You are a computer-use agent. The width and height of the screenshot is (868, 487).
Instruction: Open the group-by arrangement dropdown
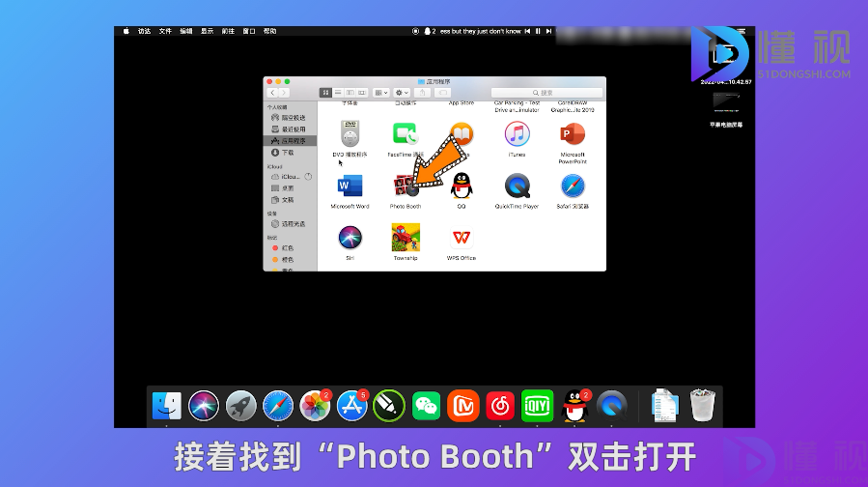pyautogui.click(x=380, y=93)
